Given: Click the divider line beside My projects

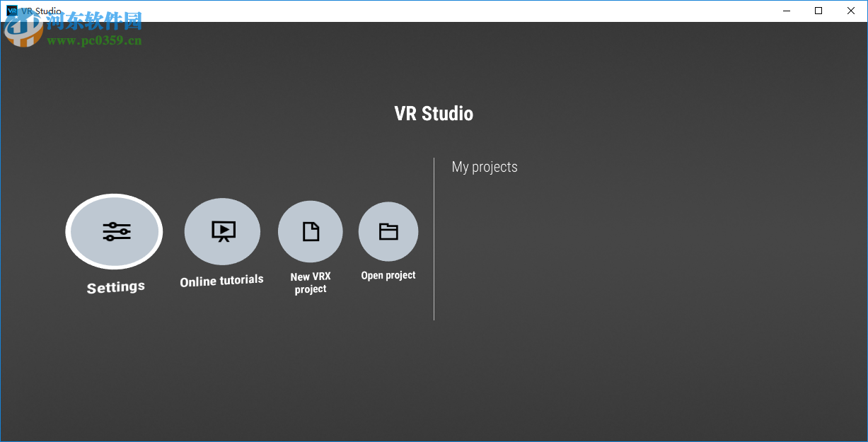Looking at the screenshot, I should point(434,237).
